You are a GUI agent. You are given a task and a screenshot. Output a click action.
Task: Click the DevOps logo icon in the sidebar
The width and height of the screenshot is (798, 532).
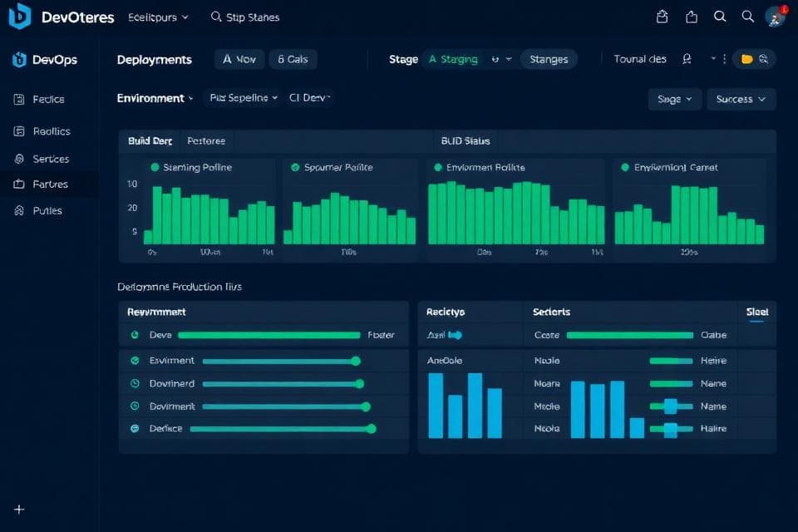[18, 59]
